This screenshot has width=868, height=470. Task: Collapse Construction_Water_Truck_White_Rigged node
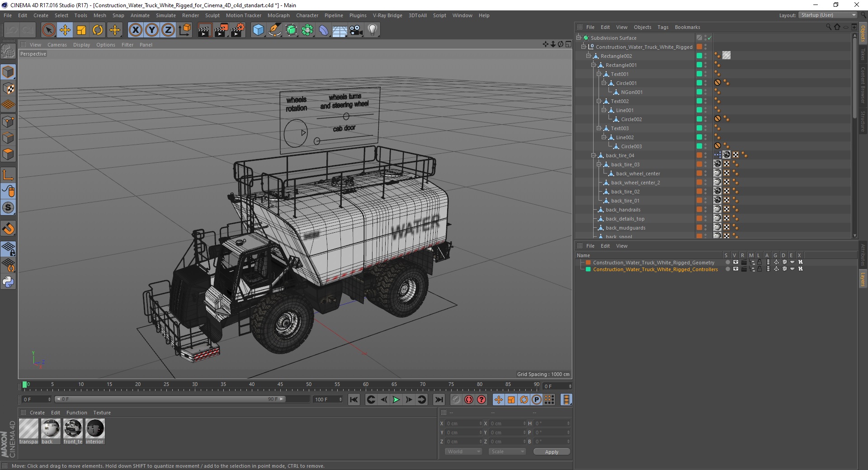pyautogui.click(x=583, y=47)
